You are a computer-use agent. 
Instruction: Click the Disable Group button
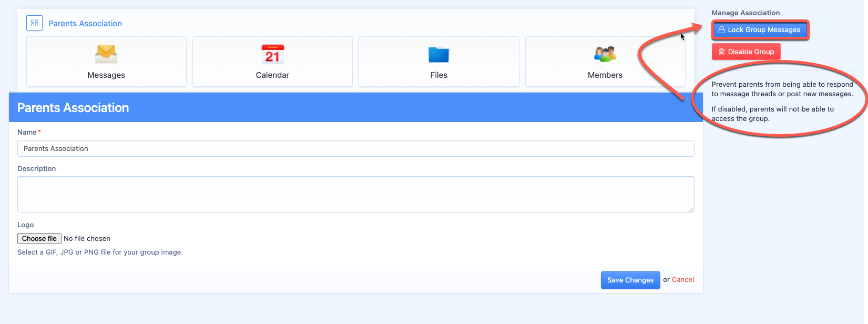(x=746, y=52)
